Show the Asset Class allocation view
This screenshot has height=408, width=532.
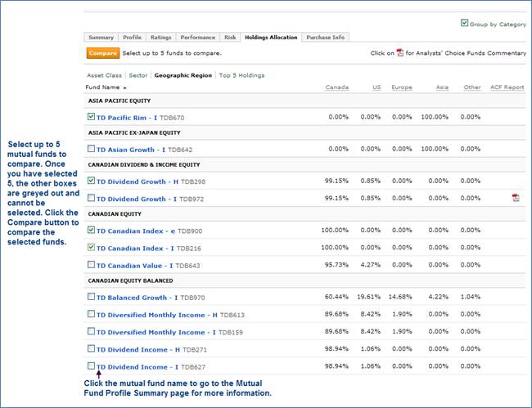(x=104, y=75)
